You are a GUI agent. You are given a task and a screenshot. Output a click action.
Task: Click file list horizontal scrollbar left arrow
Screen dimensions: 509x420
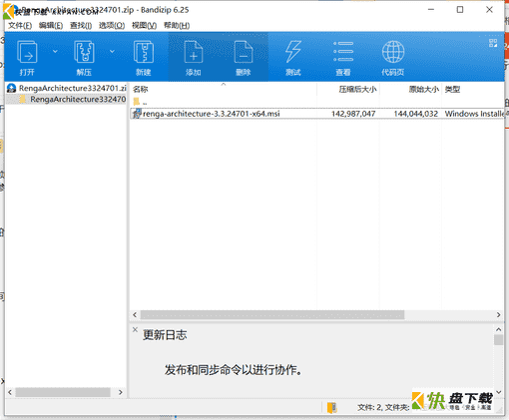135,314
